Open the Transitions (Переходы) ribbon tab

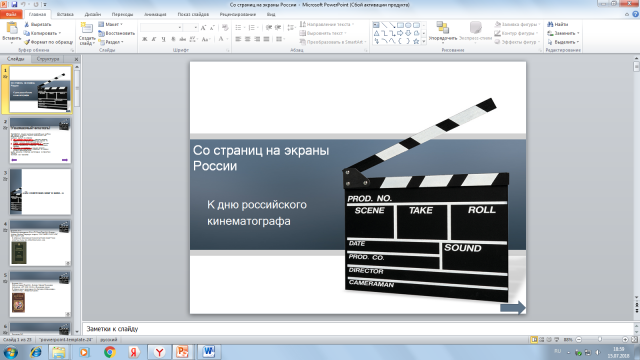[x=122, y=14]
